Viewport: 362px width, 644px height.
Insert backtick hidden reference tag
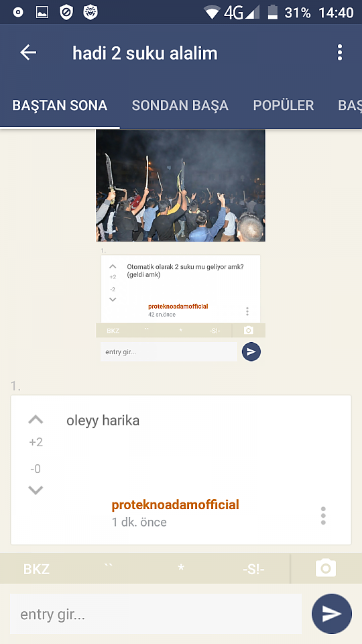point(109,567)
